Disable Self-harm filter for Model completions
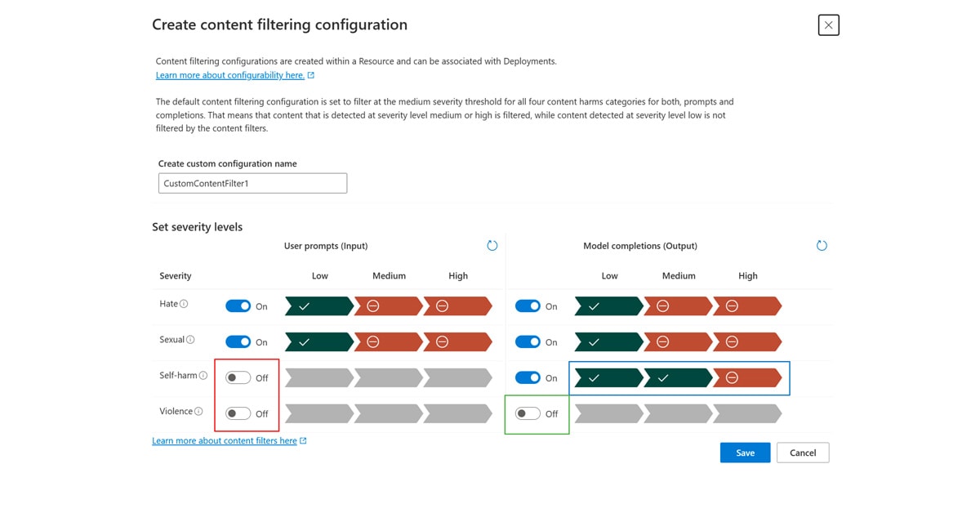This screenshot has height=513, width=980. 528,377
